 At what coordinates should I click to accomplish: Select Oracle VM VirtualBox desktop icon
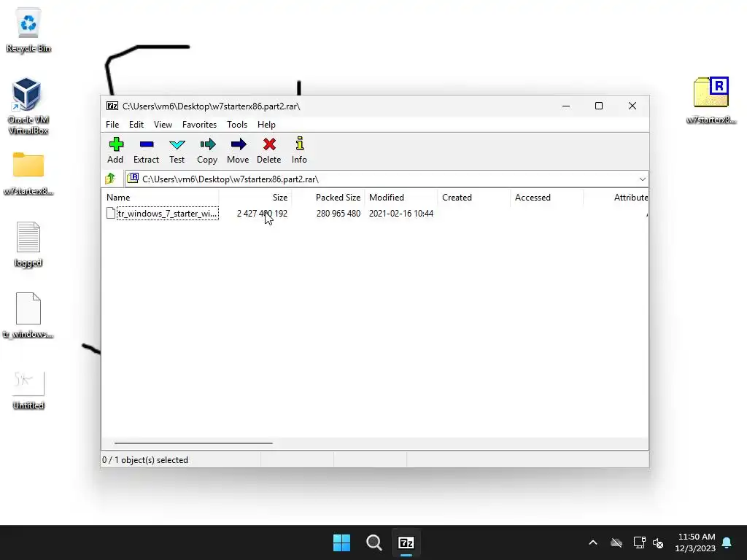click(28, 106)
